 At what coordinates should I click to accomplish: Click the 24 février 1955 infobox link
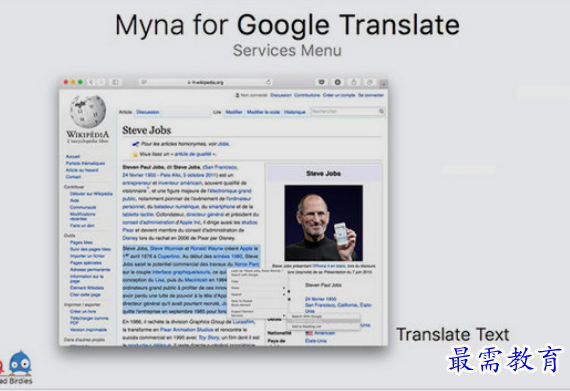point(321,299)
